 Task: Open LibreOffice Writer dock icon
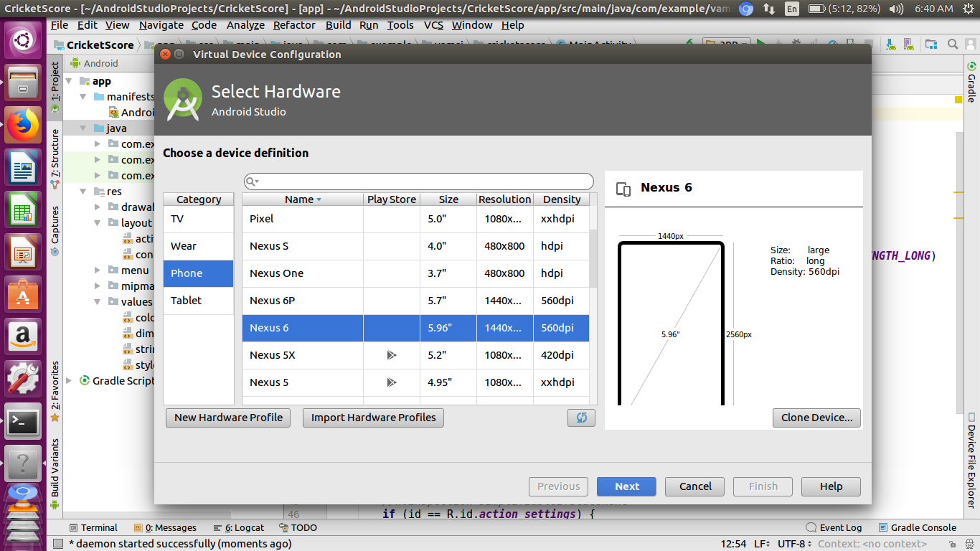coord(23,168)
